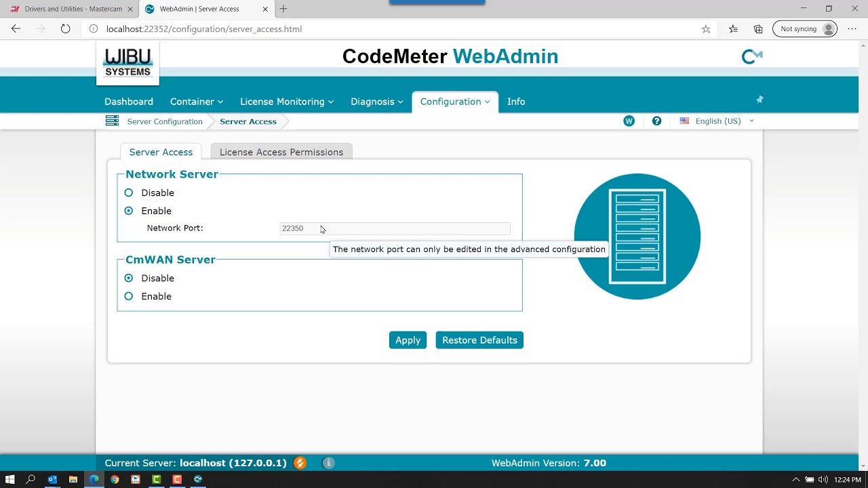The image size is (868, 488).
Task: Open the volume control in system tray
Action: point(823,480)
